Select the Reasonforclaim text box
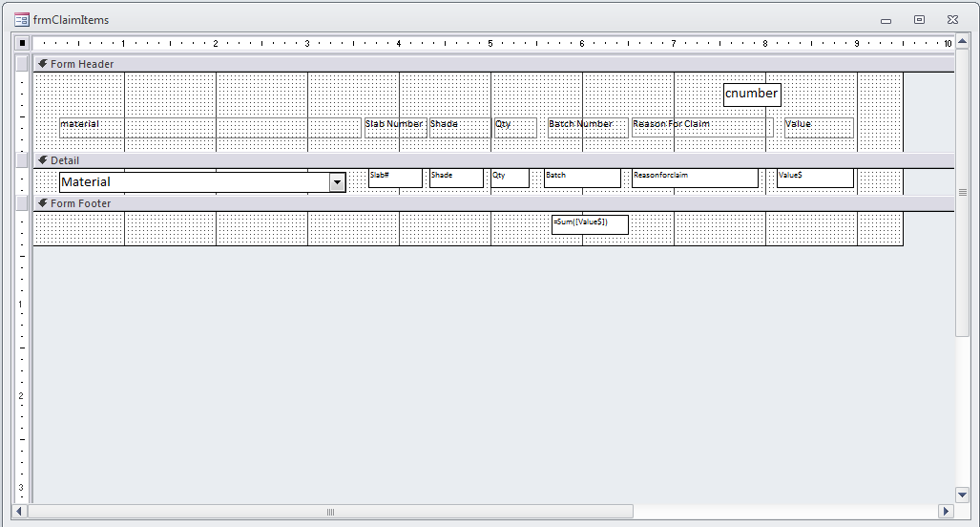 point(695,179)
